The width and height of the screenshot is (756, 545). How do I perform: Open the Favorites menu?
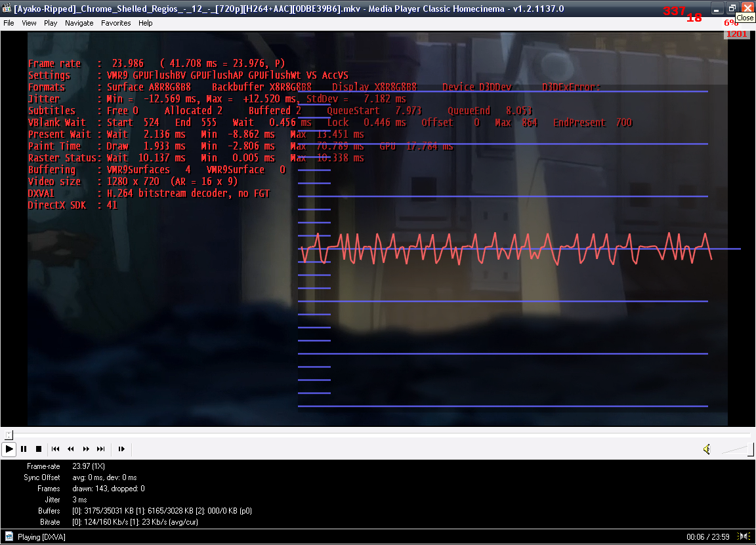click(115, 23)
